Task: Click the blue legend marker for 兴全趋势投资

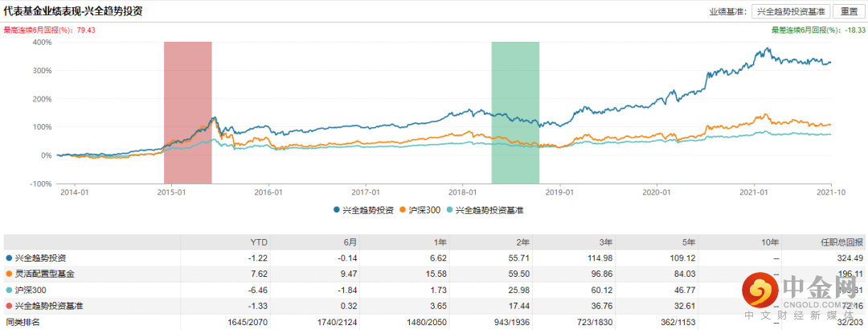Action: [335, 209]
